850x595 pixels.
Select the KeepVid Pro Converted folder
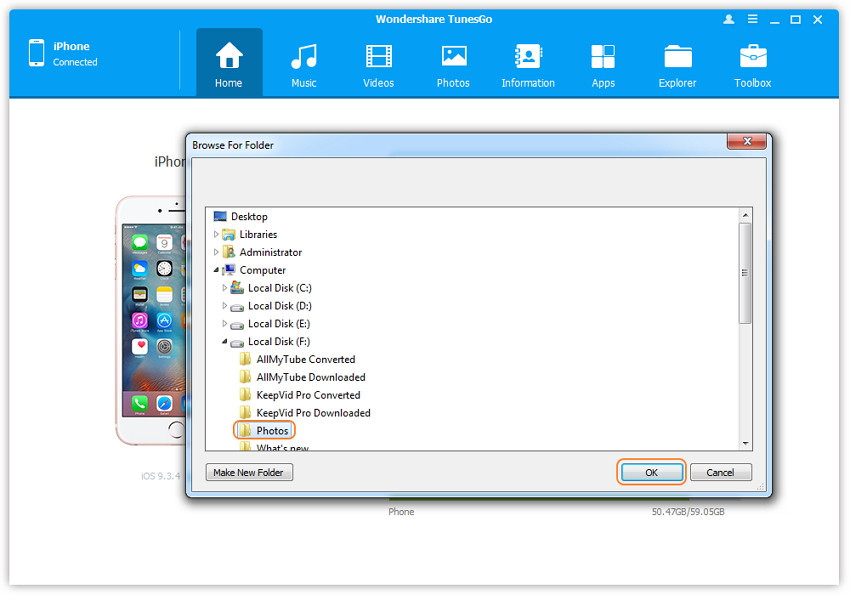click(307, 395)
